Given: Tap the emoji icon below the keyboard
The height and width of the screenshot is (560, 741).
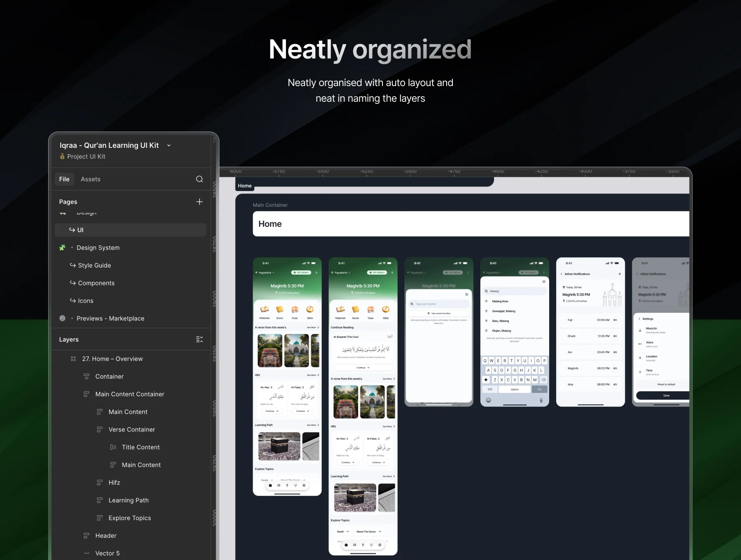Looking at the screenshot, I should [488, 400].
